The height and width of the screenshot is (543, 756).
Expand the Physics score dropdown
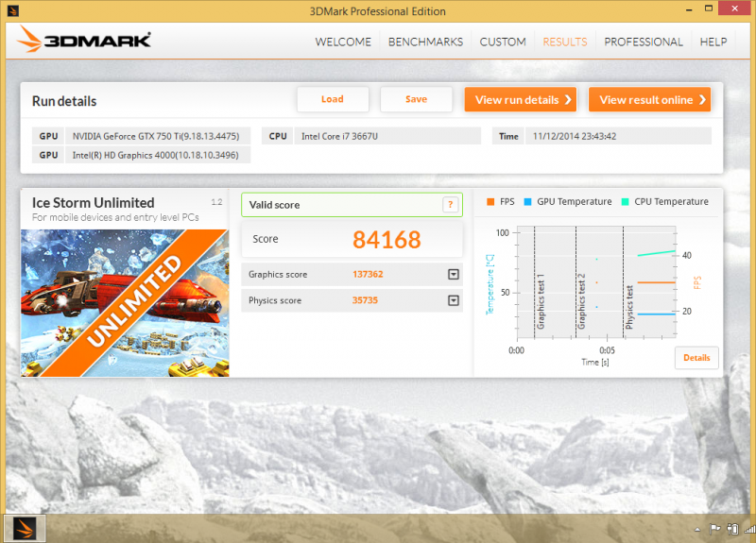point(454,300)
